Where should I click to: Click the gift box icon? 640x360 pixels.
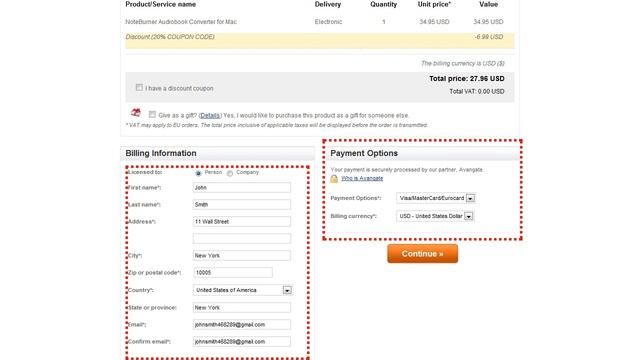(136, 113)
